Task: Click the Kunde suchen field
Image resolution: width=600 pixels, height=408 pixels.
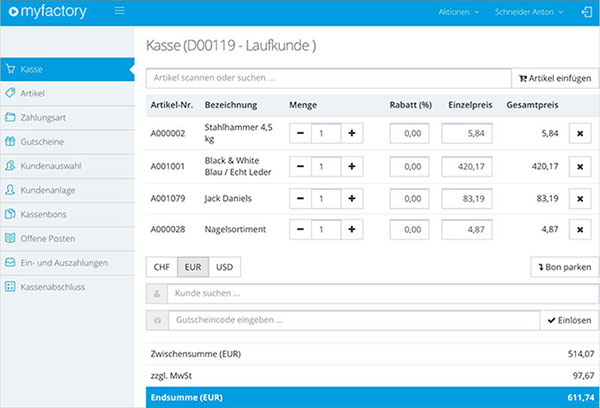Action: 383,294
